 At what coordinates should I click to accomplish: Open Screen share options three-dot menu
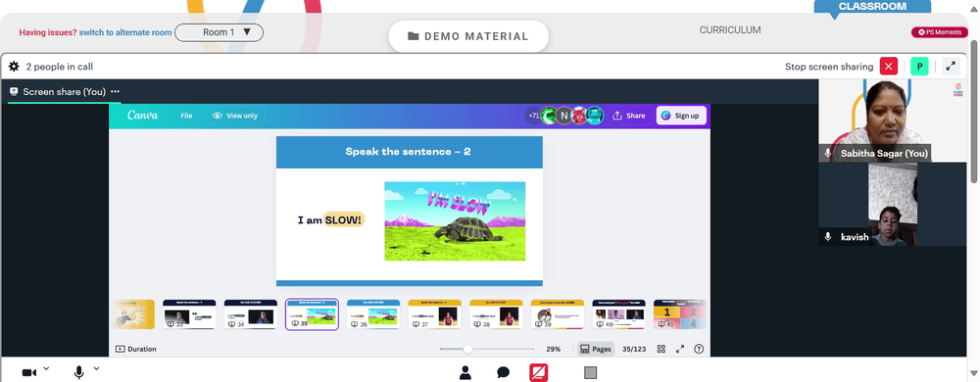point(115,92)
